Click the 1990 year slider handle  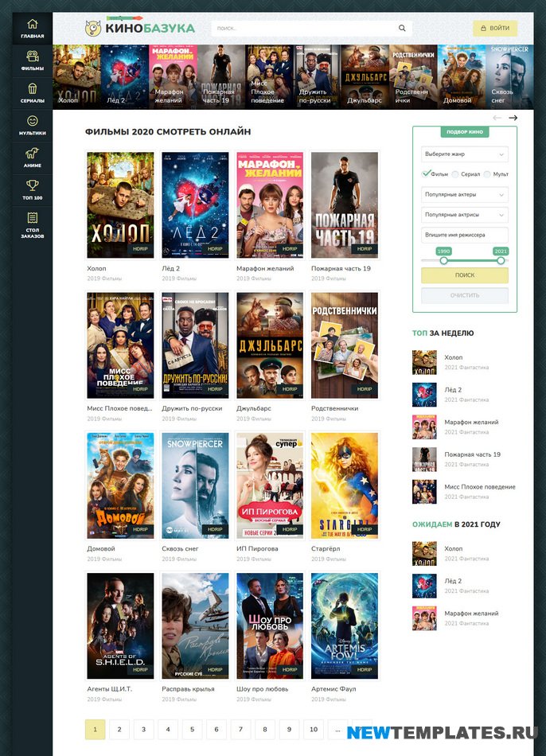point(443,260)
